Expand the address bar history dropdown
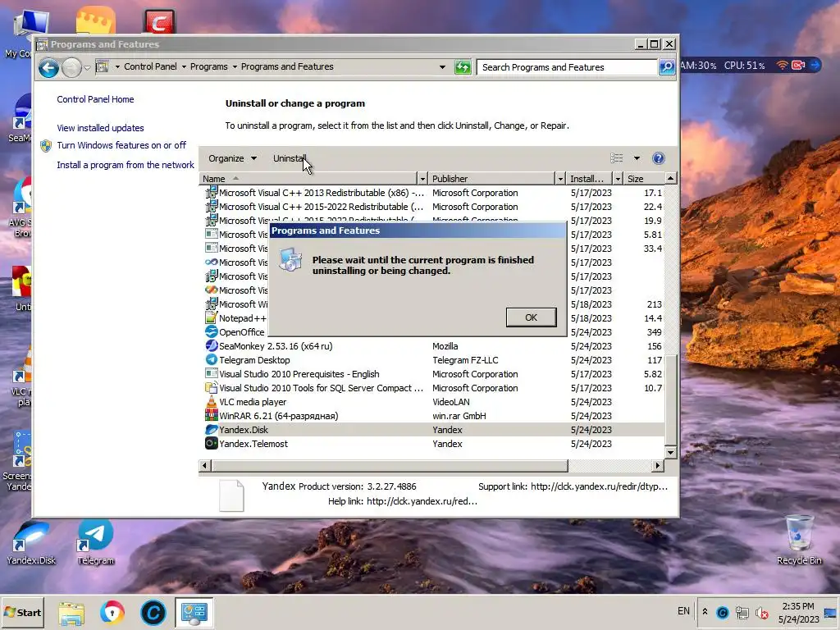The width and height of the screenshot is (840, 630). click(x=442, y=67)
